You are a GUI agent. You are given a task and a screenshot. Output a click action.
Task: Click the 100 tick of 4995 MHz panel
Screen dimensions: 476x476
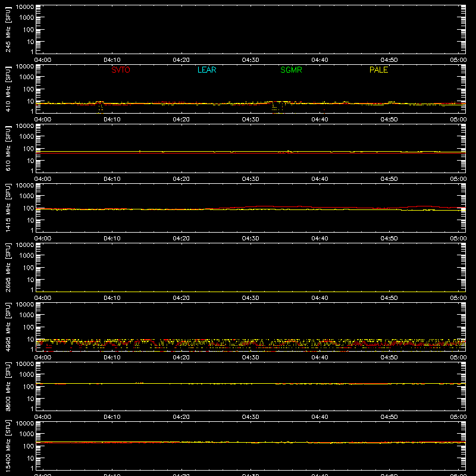(x=29, y=327)
